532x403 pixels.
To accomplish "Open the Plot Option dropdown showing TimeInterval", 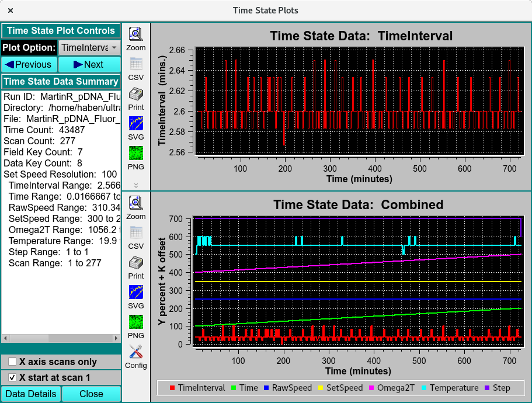I will coord(88,48).
